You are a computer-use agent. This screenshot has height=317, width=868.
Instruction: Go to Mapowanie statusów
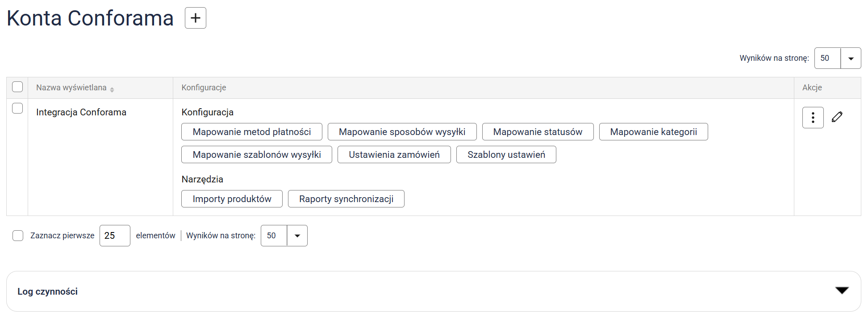537,132
